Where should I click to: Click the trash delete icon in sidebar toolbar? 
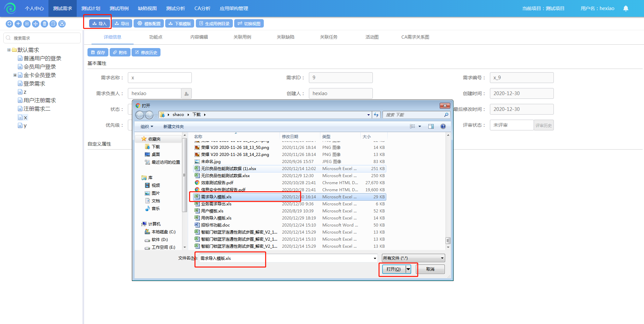tap(44, 24)
